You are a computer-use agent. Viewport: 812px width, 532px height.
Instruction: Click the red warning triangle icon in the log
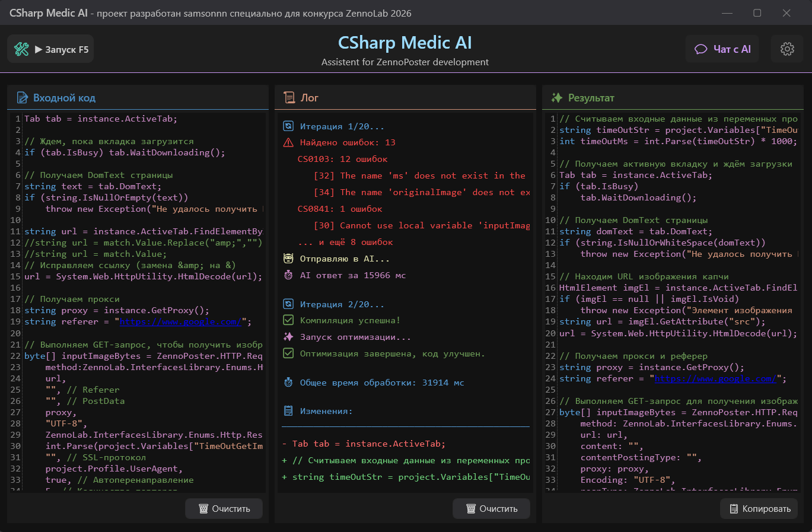[288, 142]
